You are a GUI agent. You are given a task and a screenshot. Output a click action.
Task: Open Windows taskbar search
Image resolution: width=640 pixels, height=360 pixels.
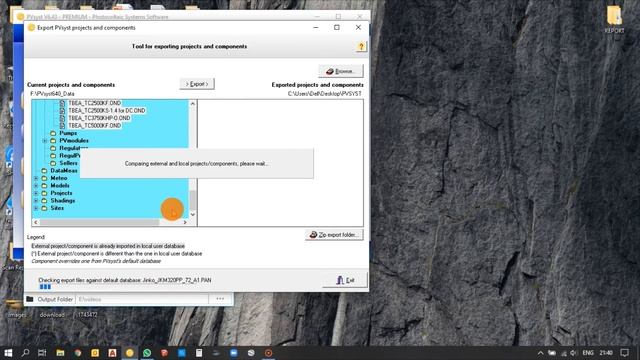pyautogui.click(x=25, y=353)
